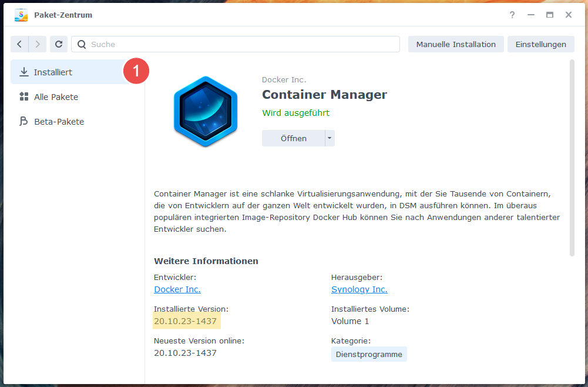Expand the dropdown arrow beside Öffnen
Screen dimensions: 588x387
pos(330,138)
